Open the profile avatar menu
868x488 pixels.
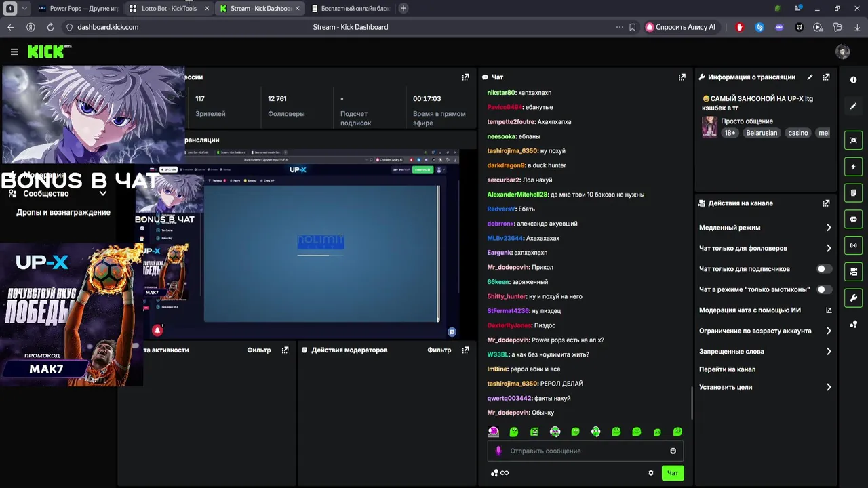point(843,52)
